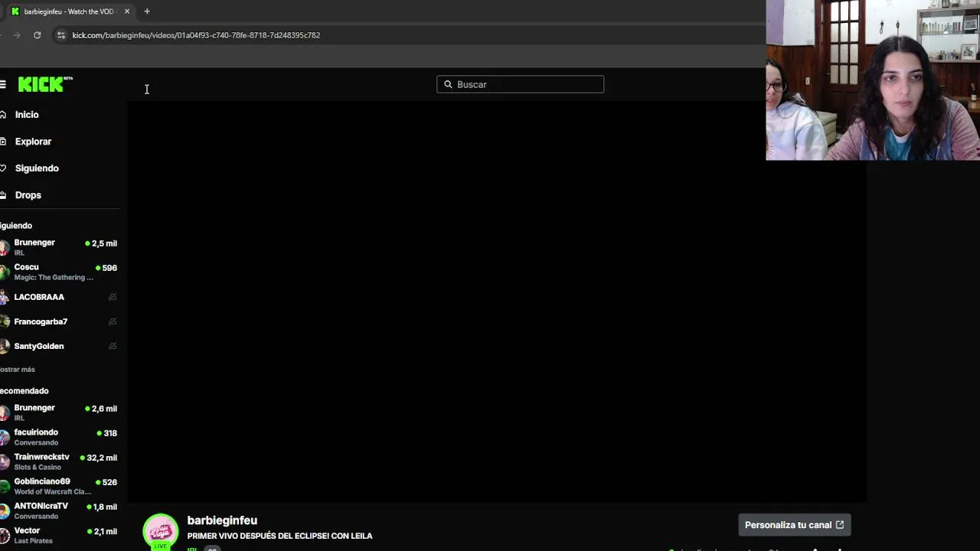Open the ANTONIcraTV channel link

pyautogui.click(x=41, y=506)
